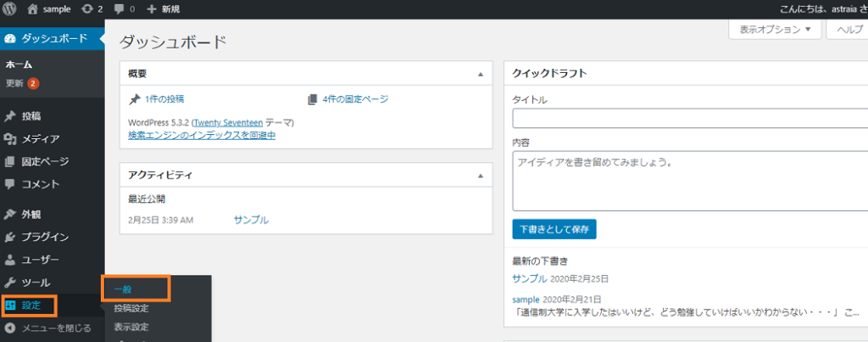Select 固定ページ in the sidebar
The height and width of the screenshot is (342, 868).
click(45, 161)
